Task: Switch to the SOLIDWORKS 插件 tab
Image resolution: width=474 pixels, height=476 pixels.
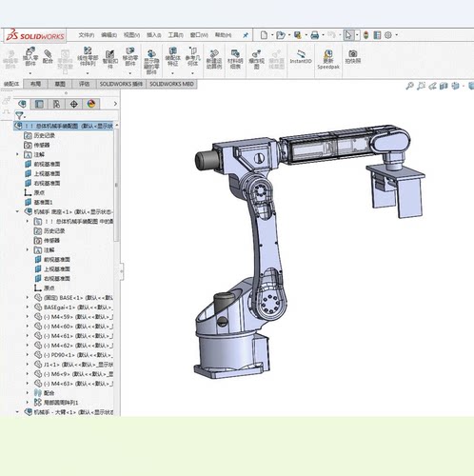Action: [x=121, y=84]
